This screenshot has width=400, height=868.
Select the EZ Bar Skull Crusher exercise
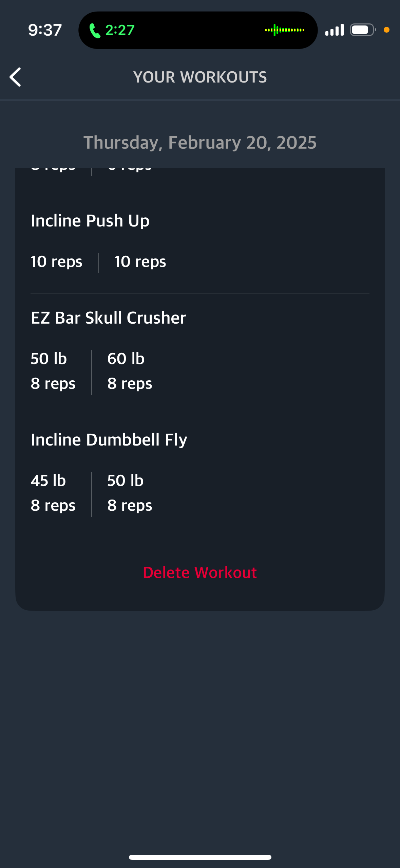(x=108, y=318)
